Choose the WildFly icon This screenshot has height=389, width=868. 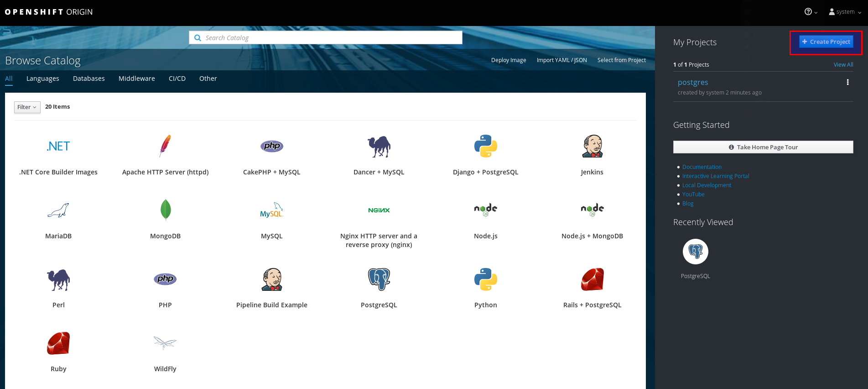tap(165, 343)
